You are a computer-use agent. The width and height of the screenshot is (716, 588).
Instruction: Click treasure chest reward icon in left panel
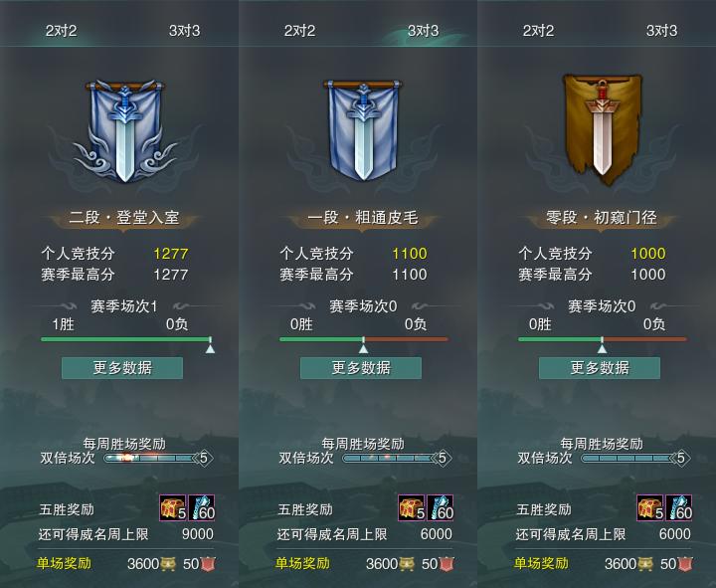[x=173, y=507]
